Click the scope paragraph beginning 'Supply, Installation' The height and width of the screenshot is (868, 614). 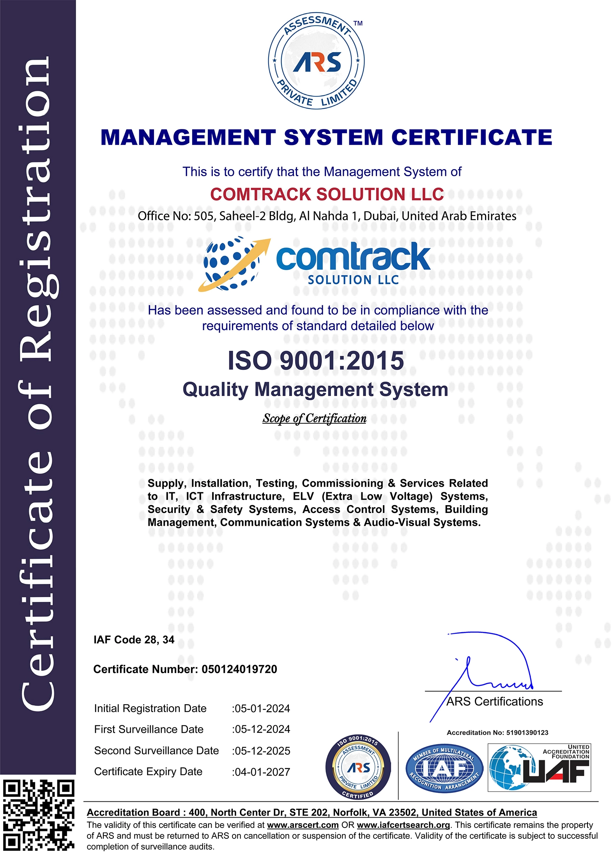(x=318, y=503)
